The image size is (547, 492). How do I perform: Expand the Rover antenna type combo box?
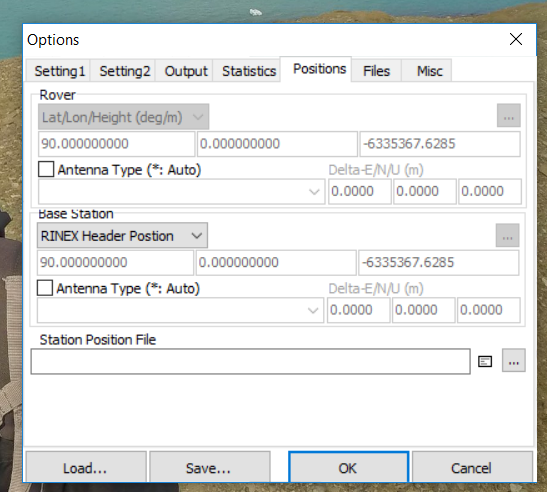(x=181, y=191)
